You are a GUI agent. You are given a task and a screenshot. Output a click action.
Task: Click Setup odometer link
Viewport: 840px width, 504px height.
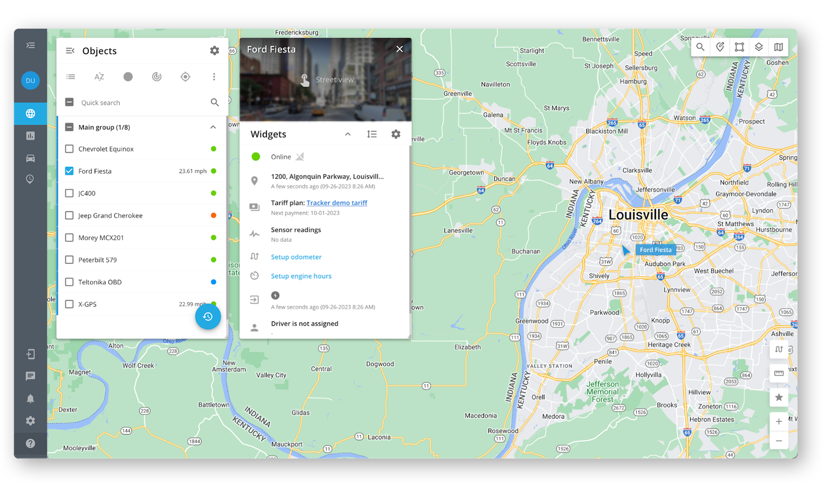(296, 257)
